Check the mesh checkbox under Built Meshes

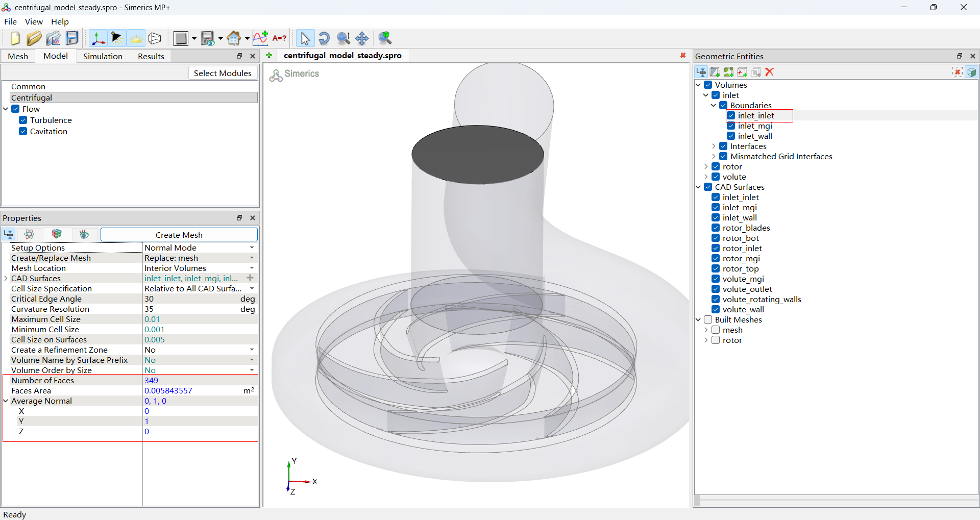tap(716, 330)
